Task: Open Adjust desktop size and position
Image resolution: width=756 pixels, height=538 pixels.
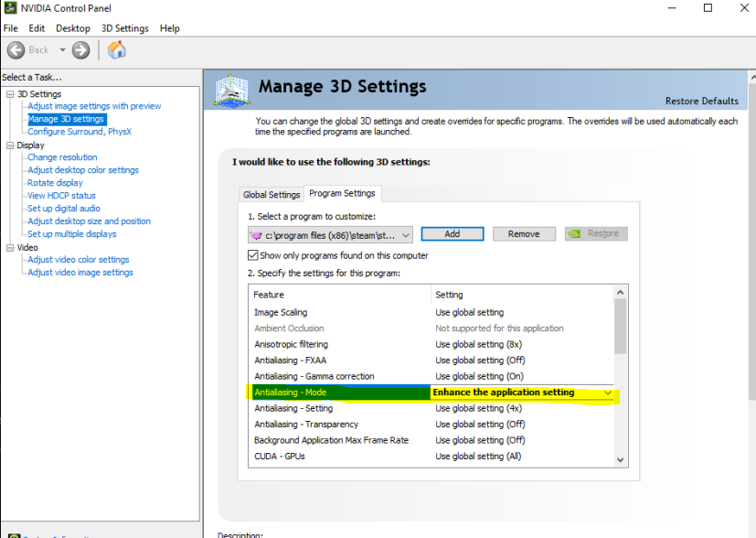Action: [90, 221]
